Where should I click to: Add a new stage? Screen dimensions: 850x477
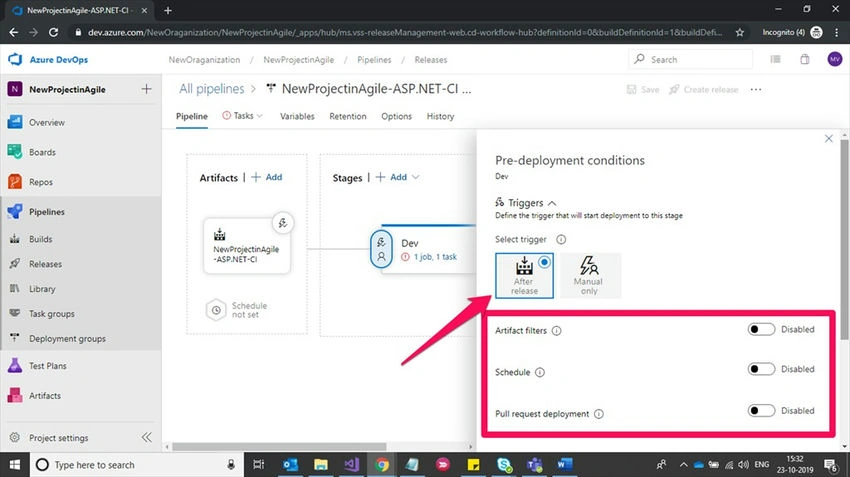tap(391, 177)
